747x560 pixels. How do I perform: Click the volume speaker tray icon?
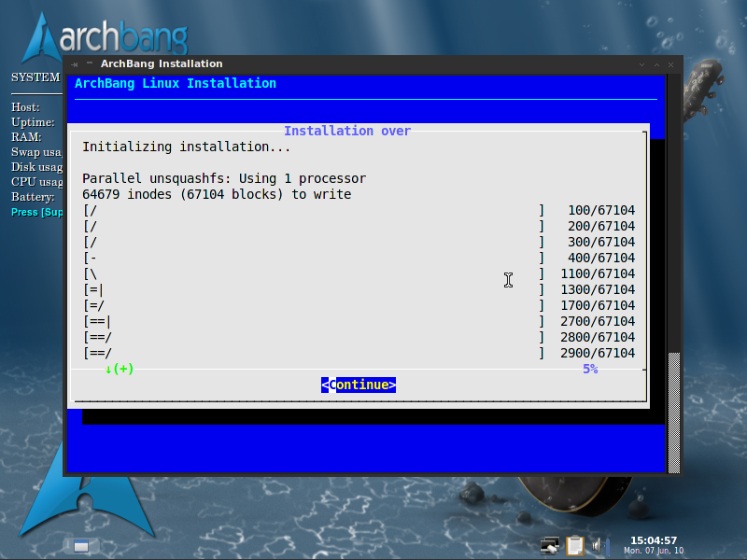(x=599, y=546)
